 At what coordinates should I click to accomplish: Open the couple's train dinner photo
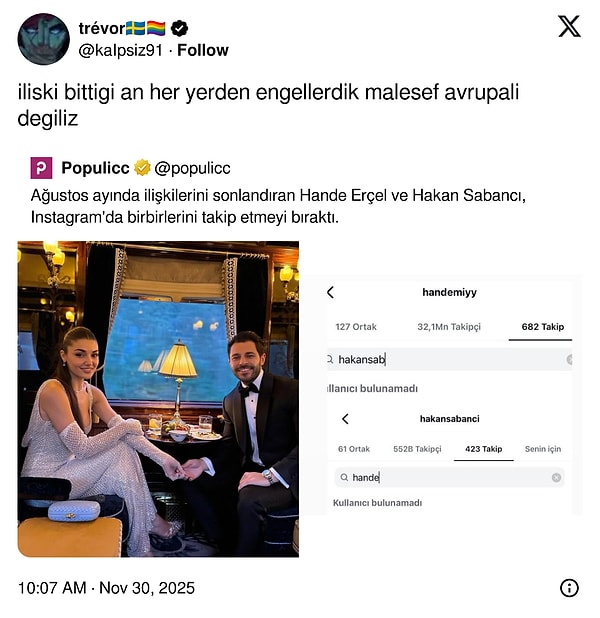[158, 399]
